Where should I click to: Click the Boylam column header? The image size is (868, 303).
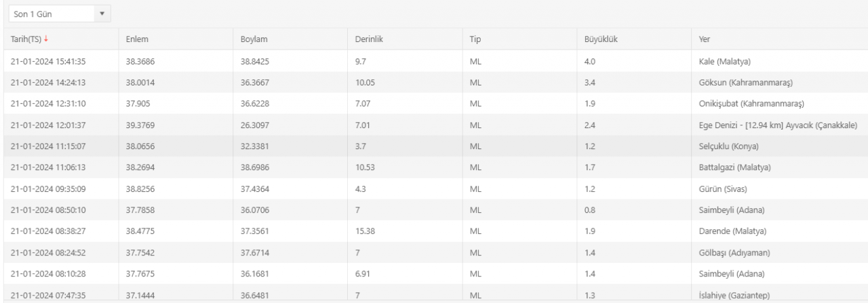(x=254, y=39)
